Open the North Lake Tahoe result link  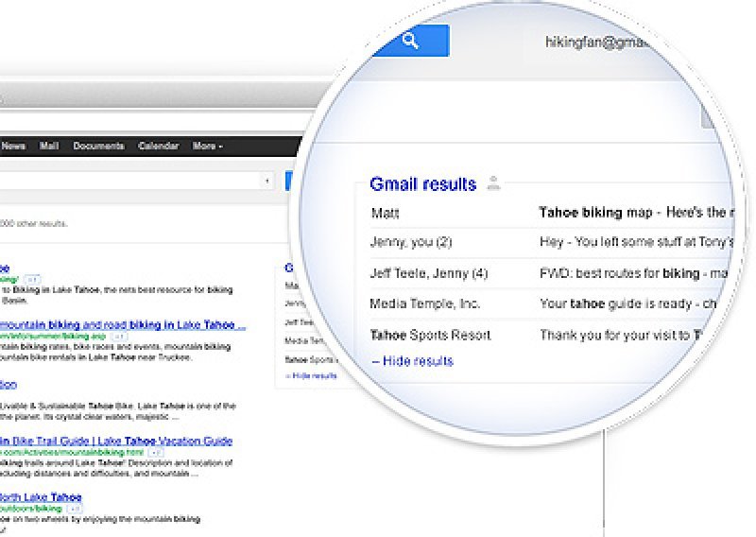(41, 497)
